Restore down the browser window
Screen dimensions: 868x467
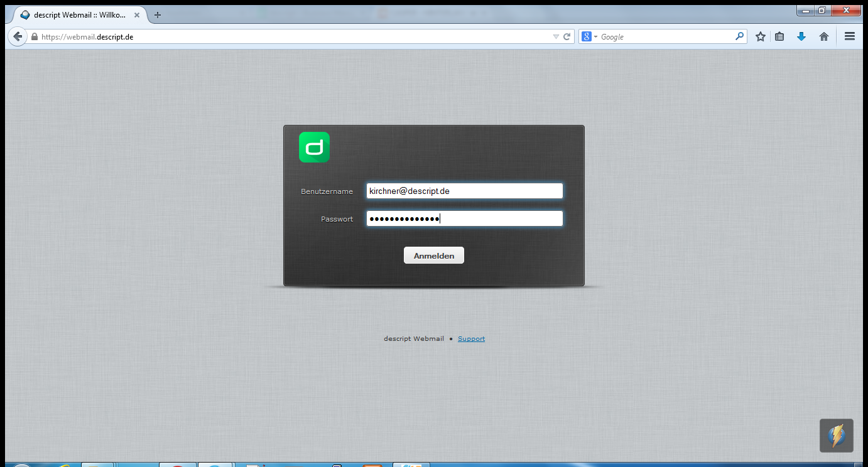click(x=822, y=11)
